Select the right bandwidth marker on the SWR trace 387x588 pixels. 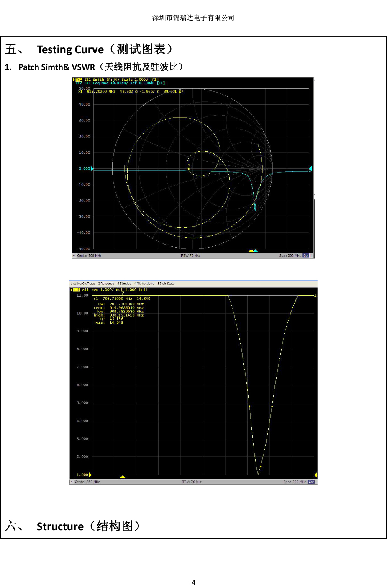(272, 406)
